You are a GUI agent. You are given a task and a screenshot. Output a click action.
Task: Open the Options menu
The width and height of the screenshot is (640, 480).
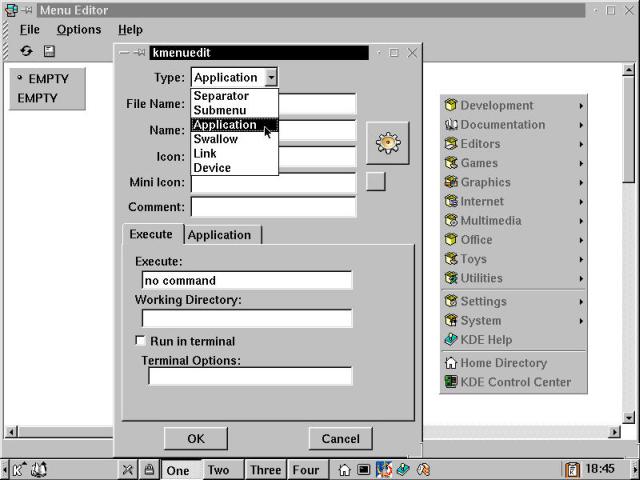tap(78, 30)
